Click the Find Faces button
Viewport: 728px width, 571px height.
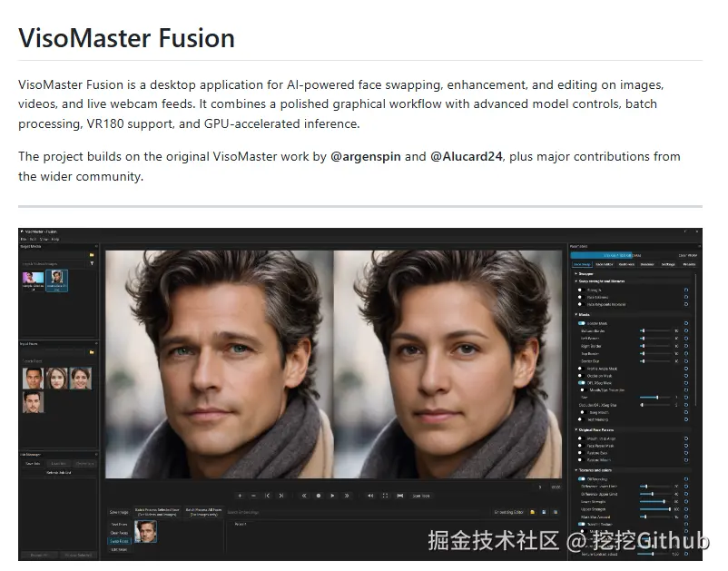(x=119, y=524)
